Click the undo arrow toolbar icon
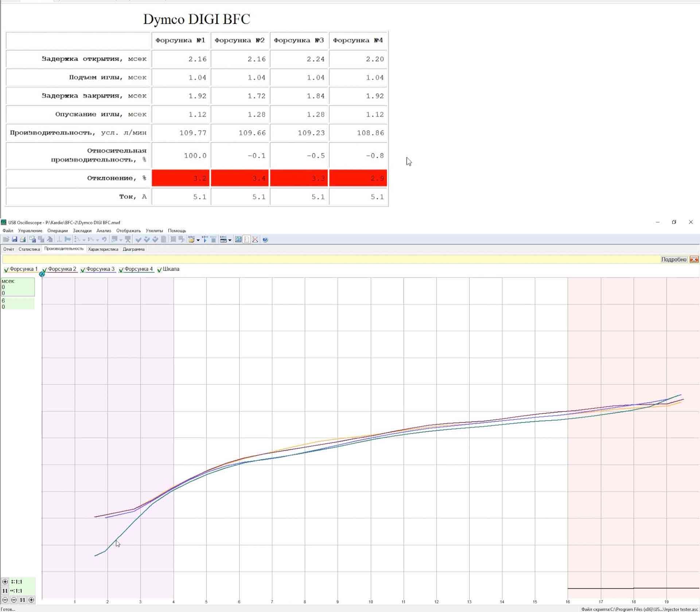Image resolution: width=700 pixels, height=612 pixels. [x=104, y=239]
